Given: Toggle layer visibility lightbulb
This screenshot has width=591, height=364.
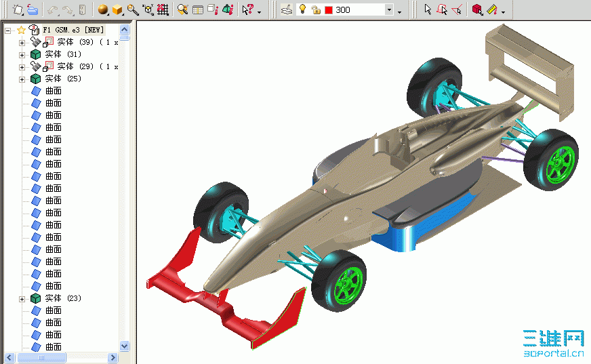Looking at the screenshot, I should coord(302,9).
